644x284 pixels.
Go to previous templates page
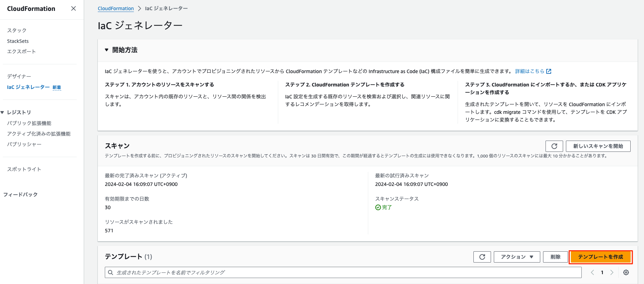(592, 272)
